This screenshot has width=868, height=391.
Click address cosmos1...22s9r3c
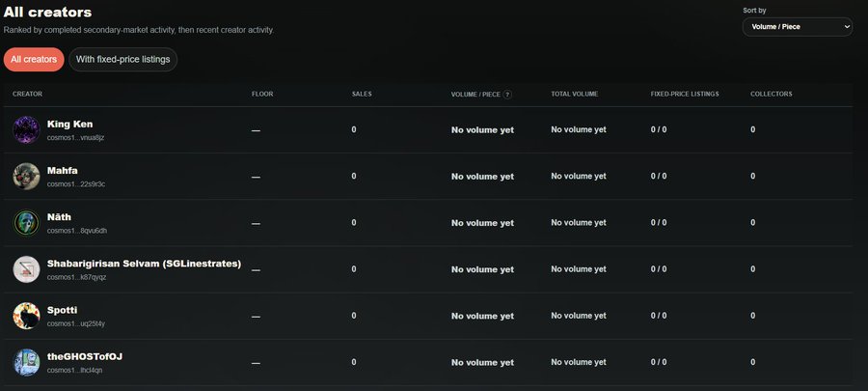point(76,184)
